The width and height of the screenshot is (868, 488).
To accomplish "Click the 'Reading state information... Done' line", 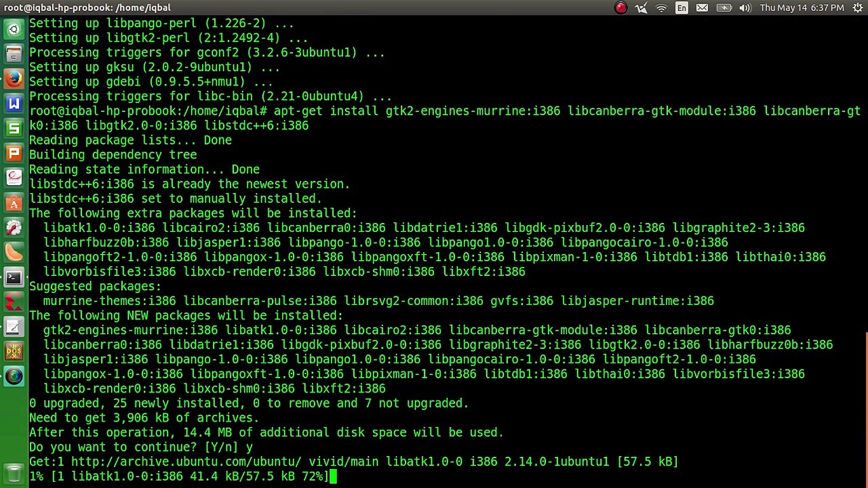I will point(144,169).
